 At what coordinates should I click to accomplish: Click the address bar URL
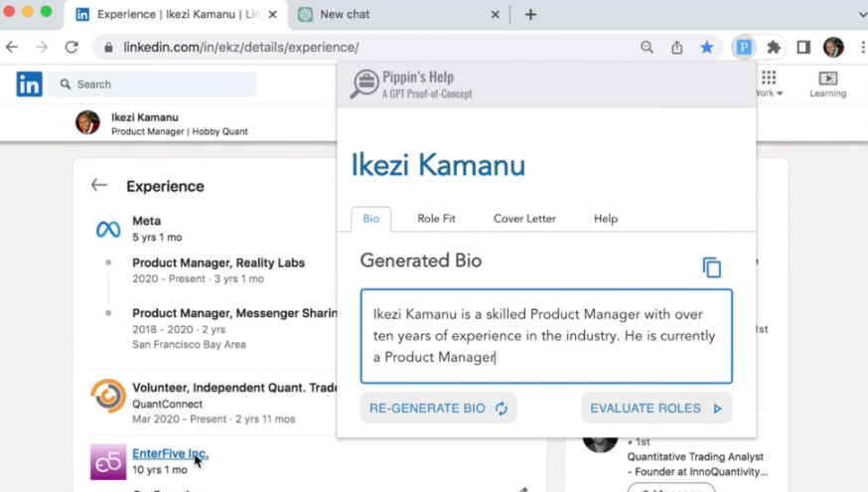[x=240, y=48]
